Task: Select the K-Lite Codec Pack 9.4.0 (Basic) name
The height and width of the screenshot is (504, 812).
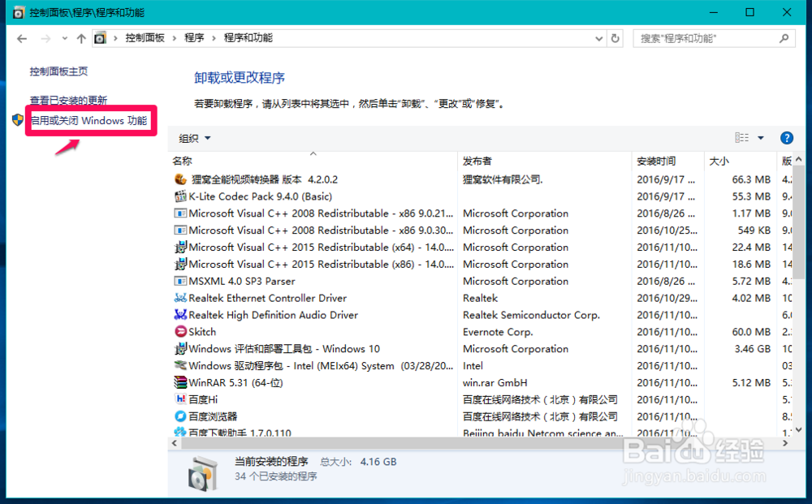Action: [x=261, y=196]
